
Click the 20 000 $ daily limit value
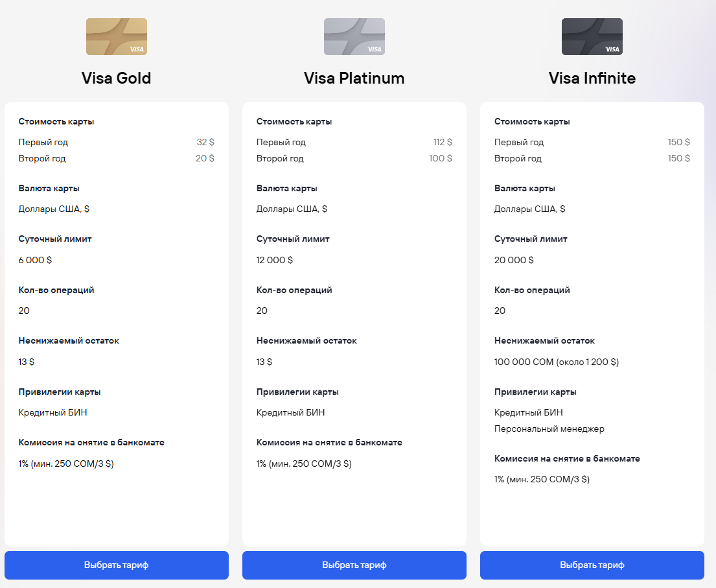click(x=514, y=260)
